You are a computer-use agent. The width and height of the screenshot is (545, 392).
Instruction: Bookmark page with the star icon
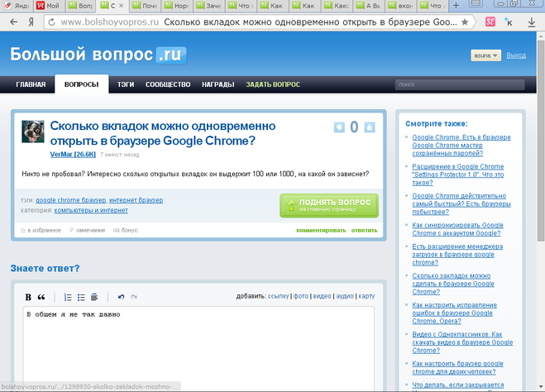point(465,22)
